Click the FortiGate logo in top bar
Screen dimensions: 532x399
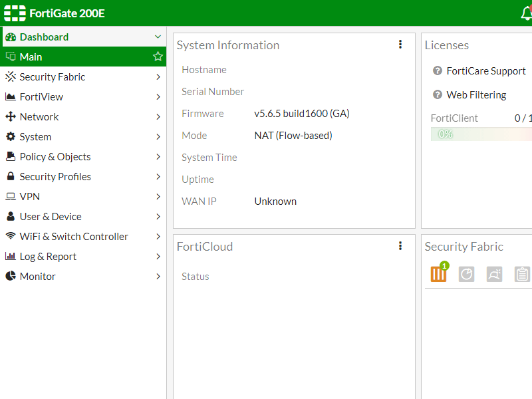(15, 13)
